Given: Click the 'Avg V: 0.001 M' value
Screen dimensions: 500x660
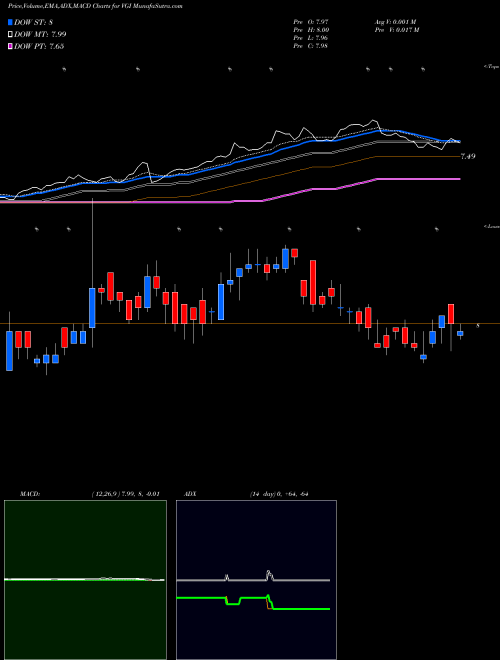Looking at the screenshot, I should 395,22.
